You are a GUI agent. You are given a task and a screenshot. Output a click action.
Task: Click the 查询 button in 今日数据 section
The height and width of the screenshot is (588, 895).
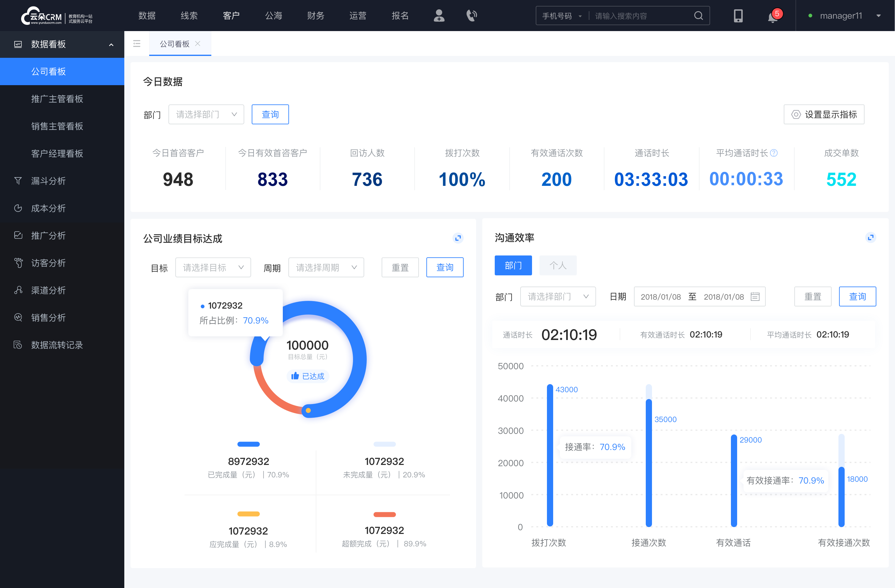coord(269,113)
